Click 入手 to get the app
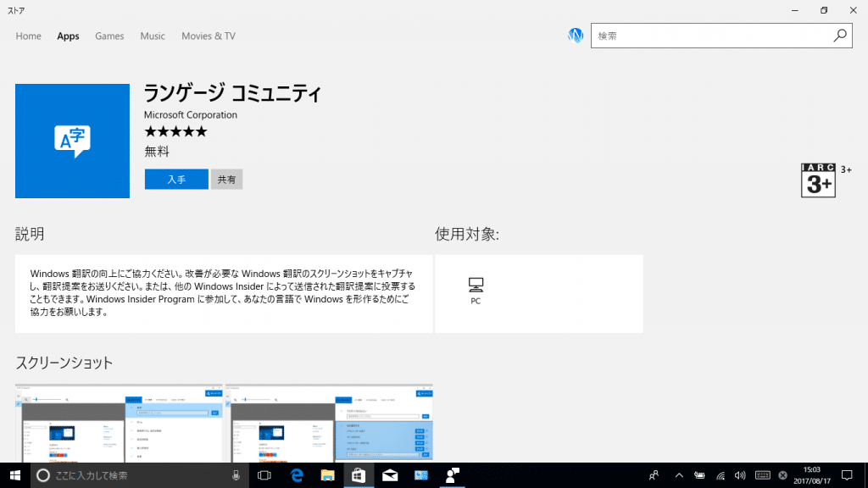868x488 pixels. pyautogui.click(x=176, y=180)
